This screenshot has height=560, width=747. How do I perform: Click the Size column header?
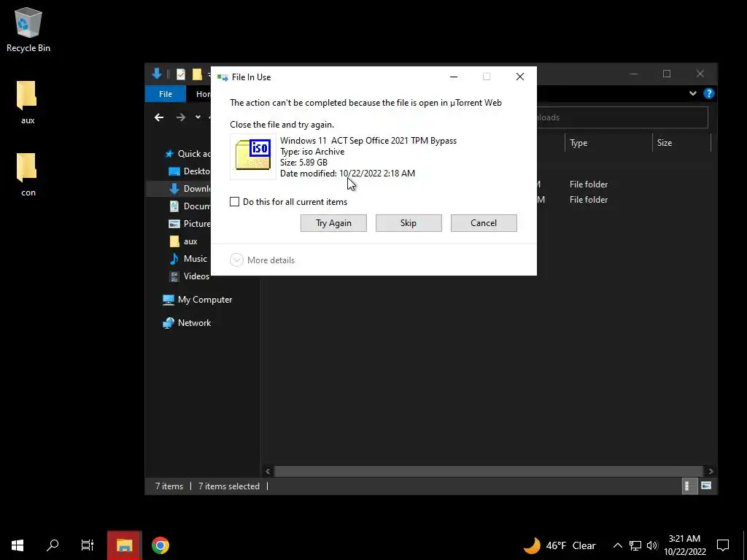[682, 143]
